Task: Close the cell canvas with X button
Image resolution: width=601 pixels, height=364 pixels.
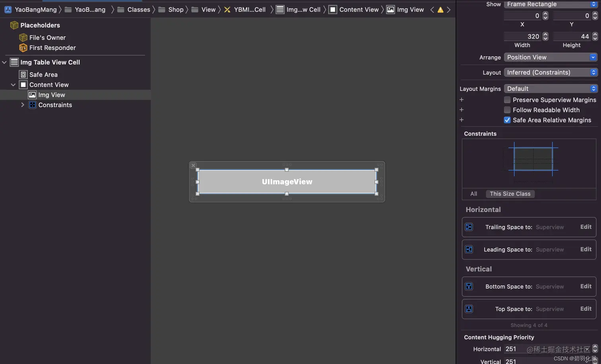Action: (193, 165)
